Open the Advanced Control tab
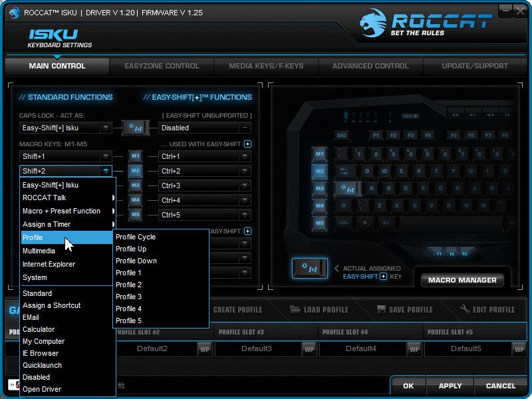Viewport: 532px width, 399px height. [x=370, y=66]
